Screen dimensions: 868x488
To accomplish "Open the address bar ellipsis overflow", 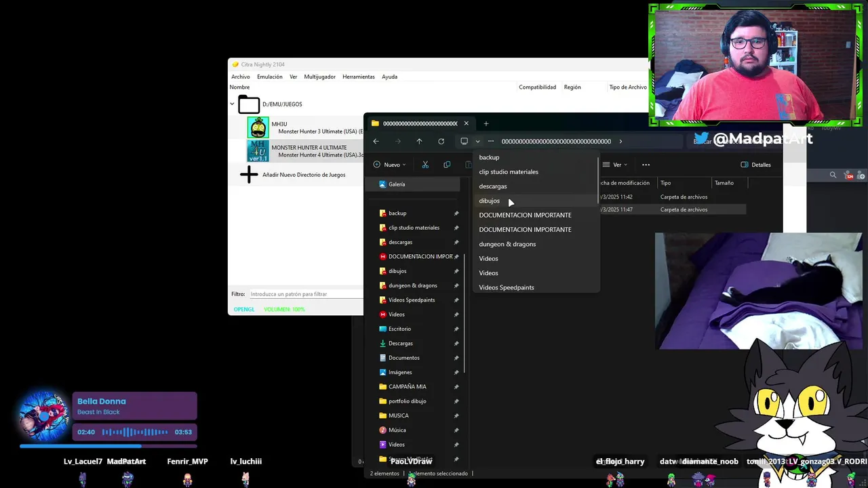I will point(491,142).
